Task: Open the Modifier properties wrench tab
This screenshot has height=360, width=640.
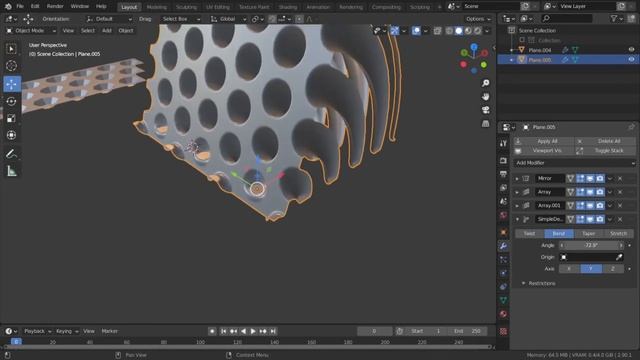Action: click(503, 246)
